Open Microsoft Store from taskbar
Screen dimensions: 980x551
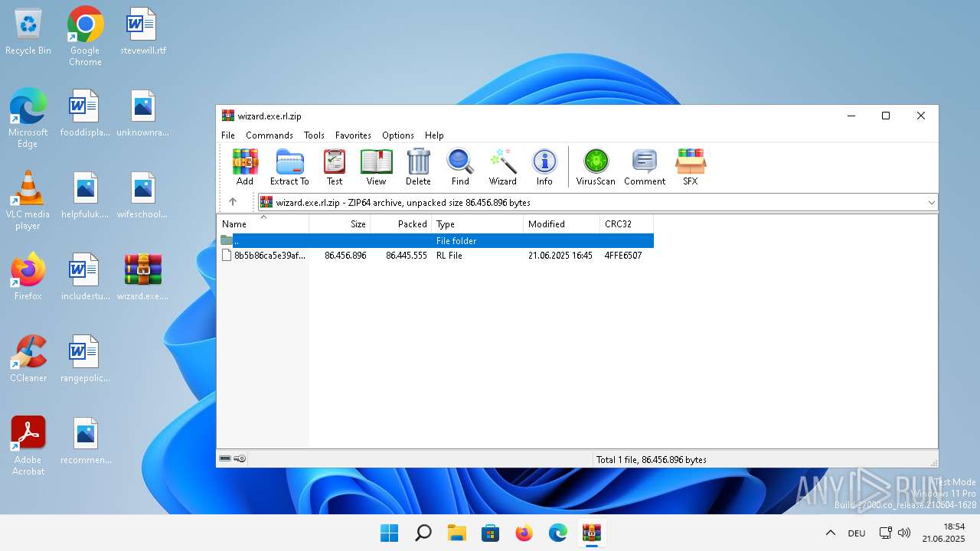coord(490,533)
